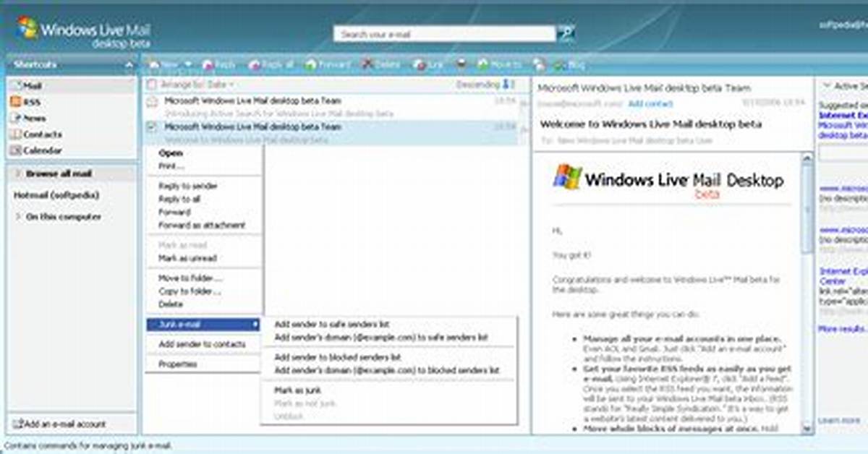Choose Reply to all in context menu
Viewport: 868px width, 454px height.
point(179,200)
